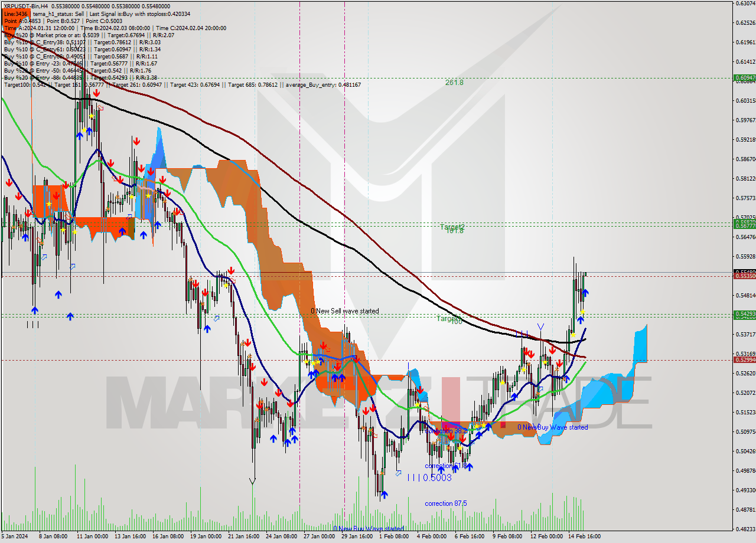Select the '8 Jan 08:00' time axis label

coord(54,537)
